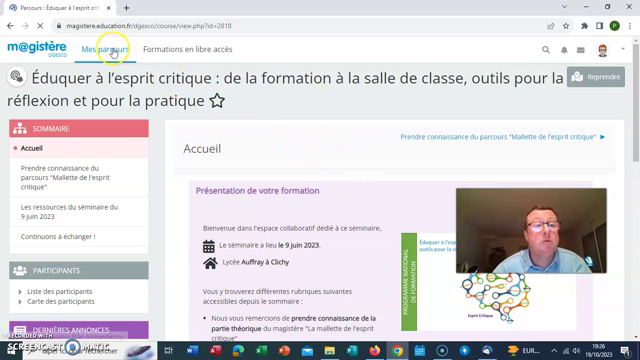The width and height of the screenshot is (640, 360).
Task: Click the browser forward arrow
Action: (x=25, y=26)
